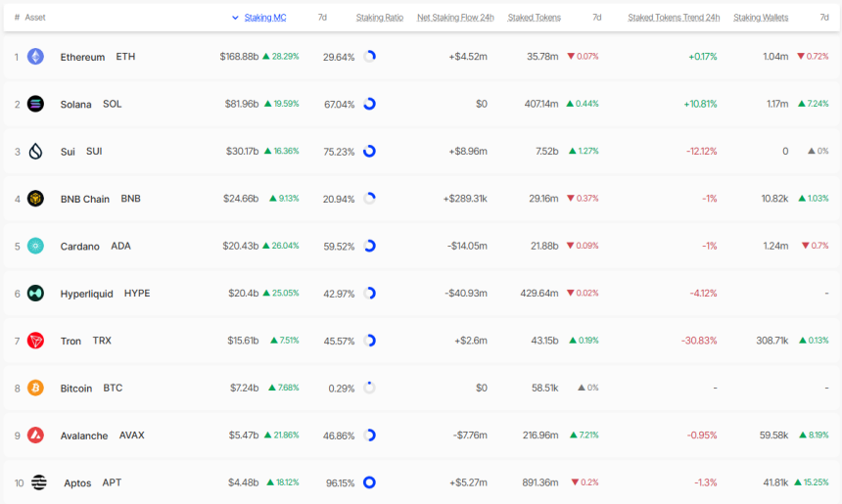Click the Ethereum coin icon
Screen dimensions: 842x504
click(x=35, y=57)
